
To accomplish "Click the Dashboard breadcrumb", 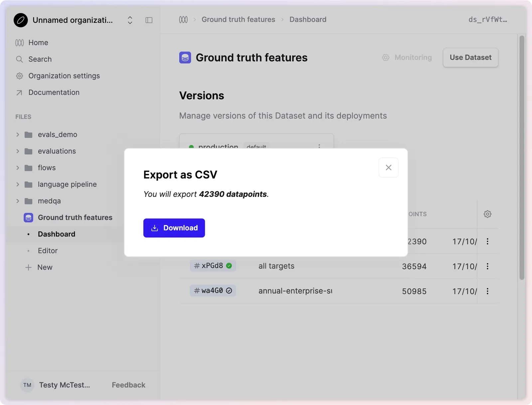I will [308, 20].
